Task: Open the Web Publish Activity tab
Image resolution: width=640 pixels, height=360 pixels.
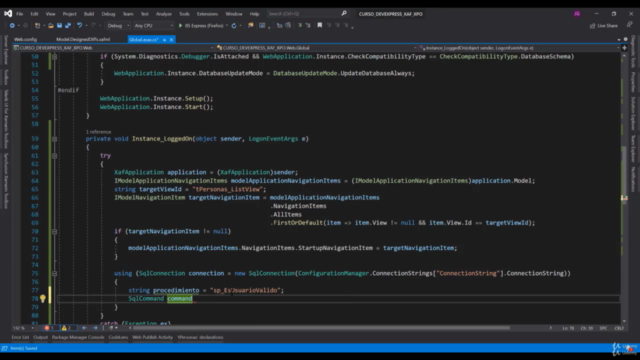Action: click(x=153, y=337)
